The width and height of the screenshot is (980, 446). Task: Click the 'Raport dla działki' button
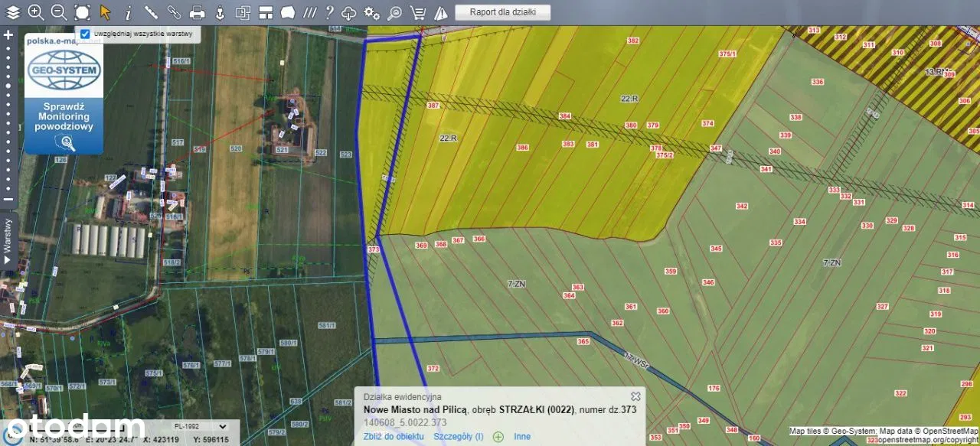[x=502, y=12]
